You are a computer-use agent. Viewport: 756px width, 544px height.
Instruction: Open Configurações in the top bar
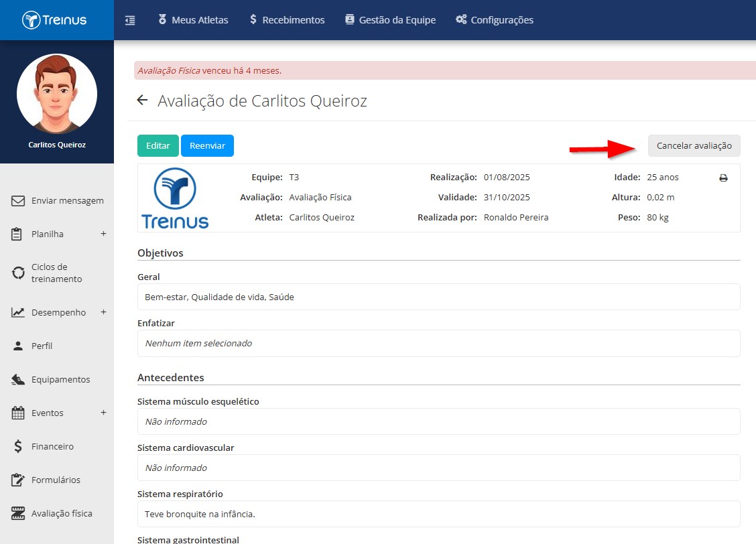pos(495,19)
